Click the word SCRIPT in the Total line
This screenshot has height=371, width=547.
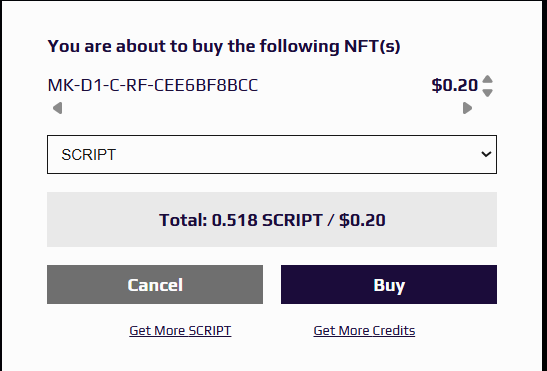click(292, 220)
